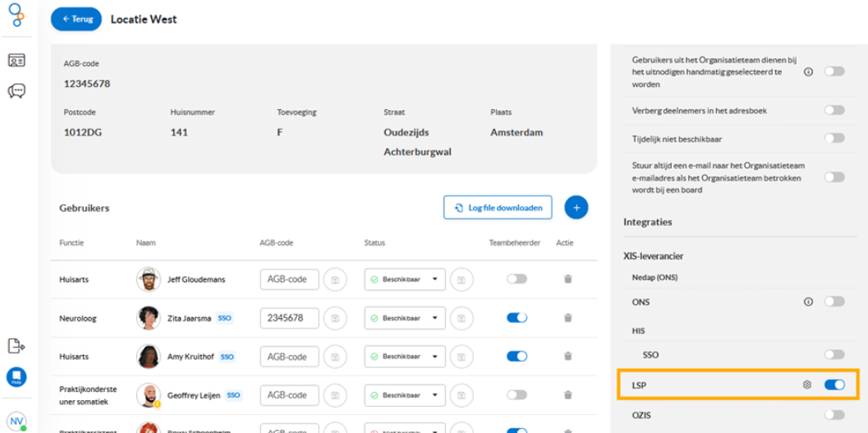Expand Amy Kruithof's Beschikbaar status dropdown
The height and width of the screenshot is (433, 868).
pos(405,357)
